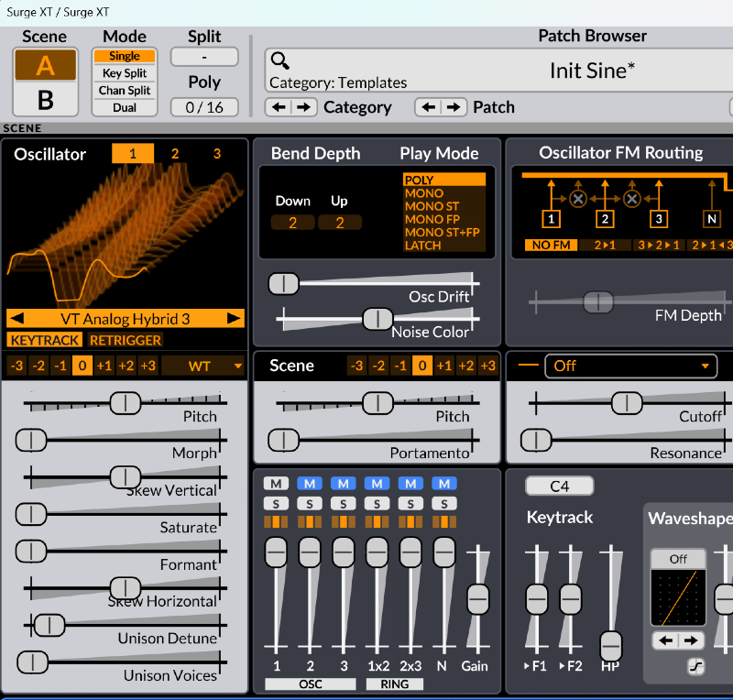Click the filter Cutoff slider handle
This screenshot has height=700, width=733.
(x=627, y=402)
